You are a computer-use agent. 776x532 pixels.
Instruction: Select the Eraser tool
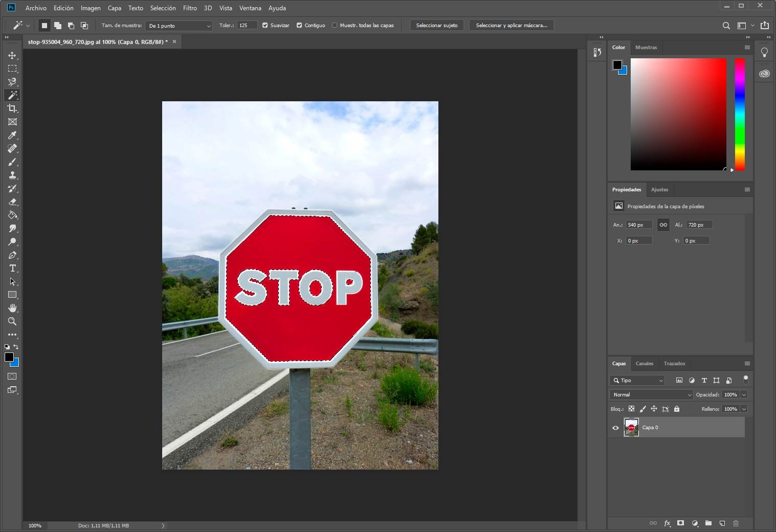tap(12, 202)
